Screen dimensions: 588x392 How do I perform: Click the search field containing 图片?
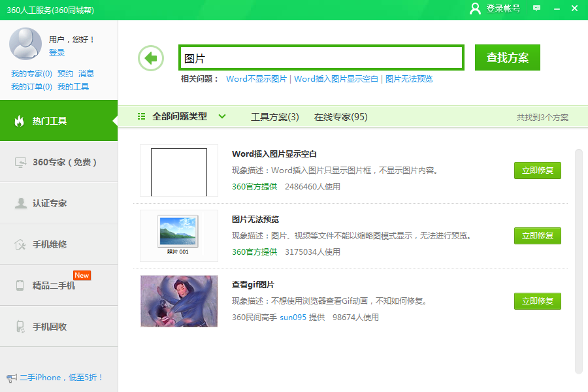pyautogui.click(x=321, y=57)
